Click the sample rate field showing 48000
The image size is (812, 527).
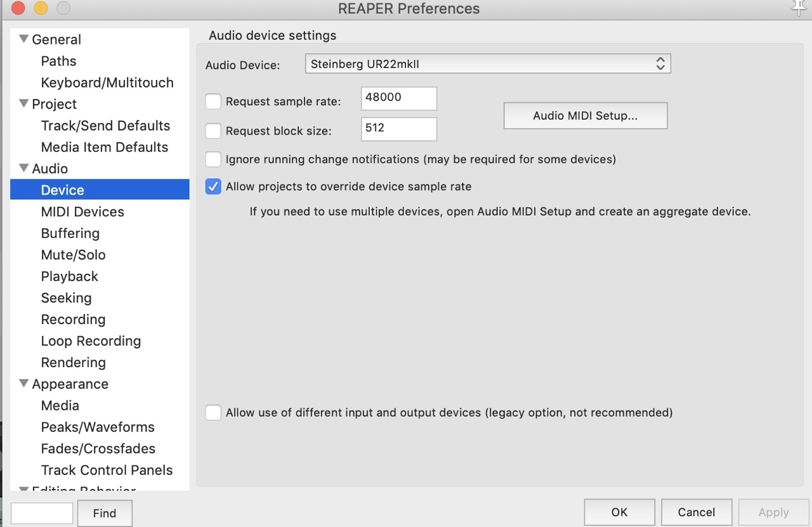coord(398,98)
